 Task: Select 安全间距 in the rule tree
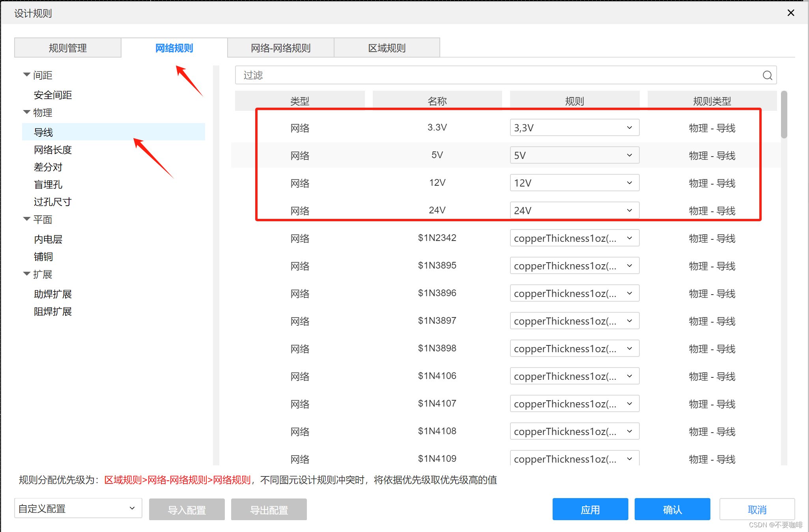(x=53, y=95)
